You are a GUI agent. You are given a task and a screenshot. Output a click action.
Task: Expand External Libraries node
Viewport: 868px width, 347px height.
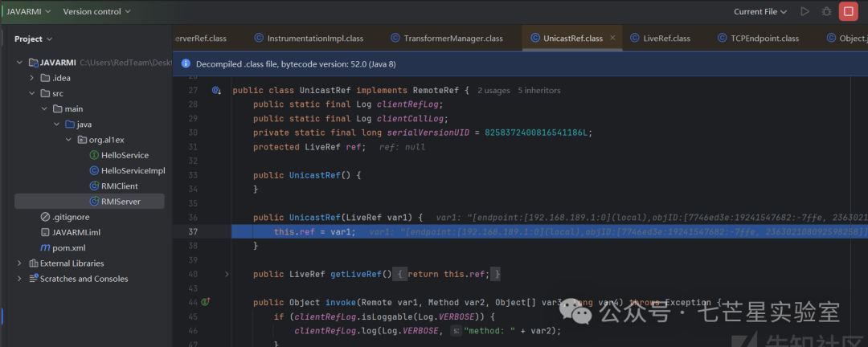click(20, 263)
